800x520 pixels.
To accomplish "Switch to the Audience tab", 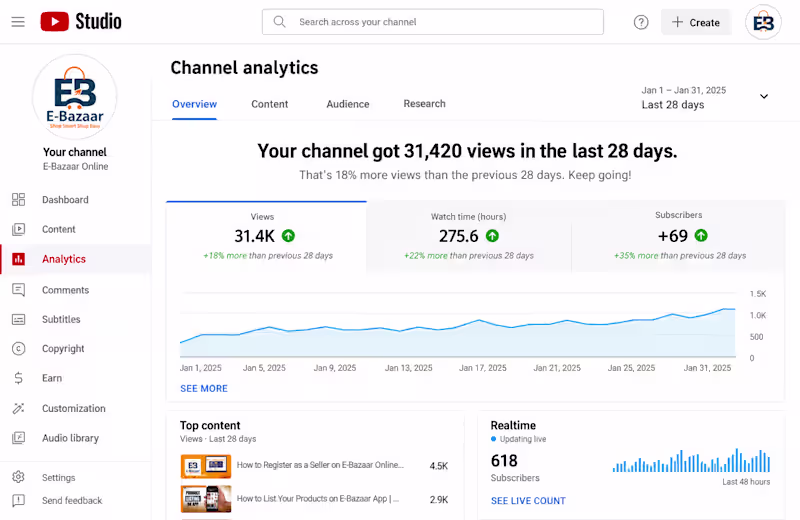I will [348, 104].
